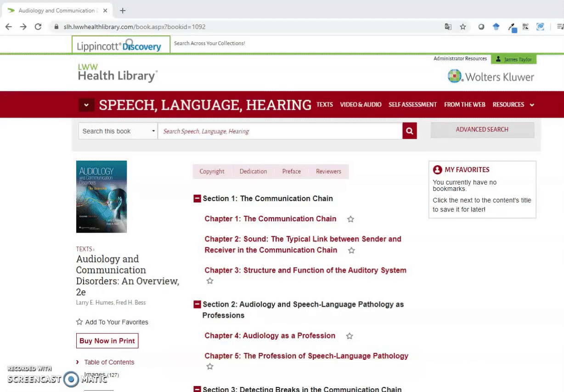Open the Dedication tab
This screenshot has width=564, height=392.
click(253, 172)
